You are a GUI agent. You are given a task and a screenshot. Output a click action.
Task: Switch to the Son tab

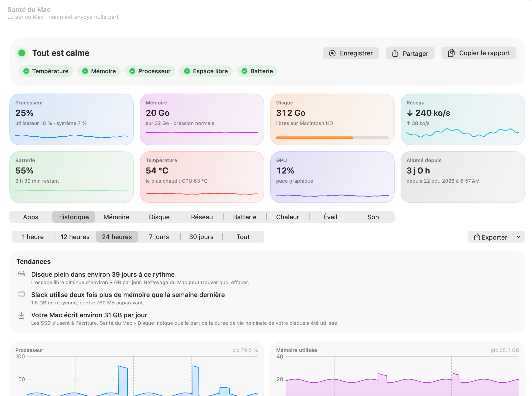point(373,217)
